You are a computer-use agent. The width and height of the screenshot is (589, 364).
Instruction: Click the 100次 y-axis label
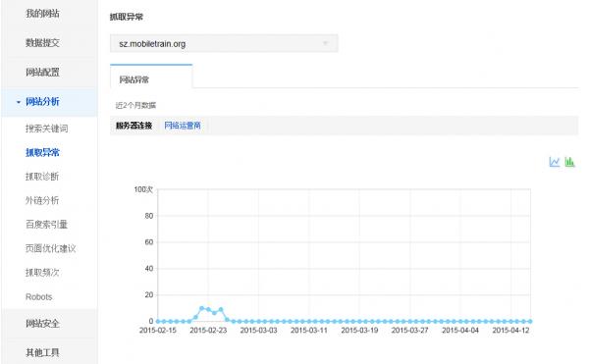coord(143,189)
